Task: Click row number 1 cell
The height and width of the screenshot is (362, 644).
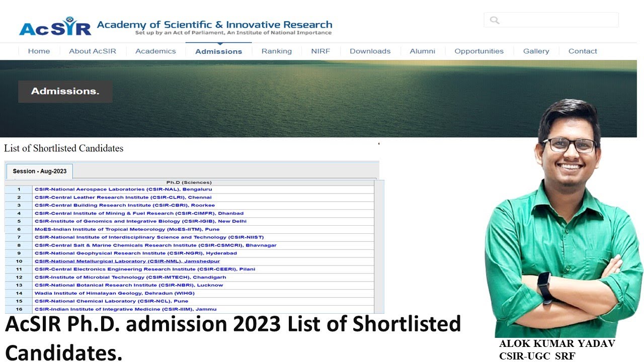Action: [x=19, y=189]
